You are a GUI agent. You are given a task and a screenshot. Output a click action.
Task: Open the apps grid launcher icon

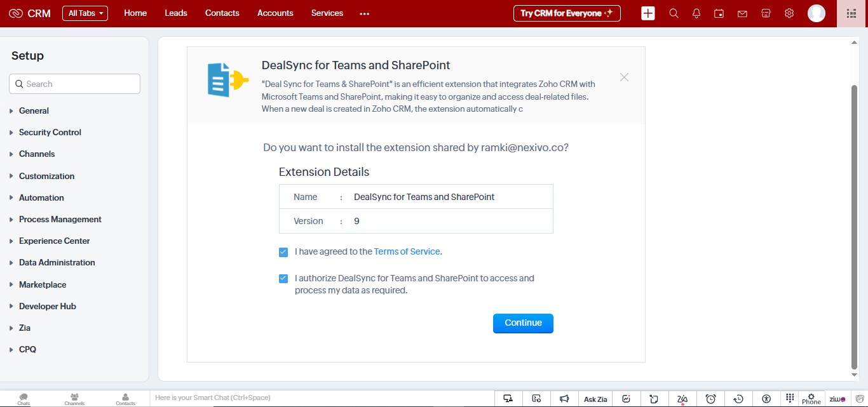(852, 13)
